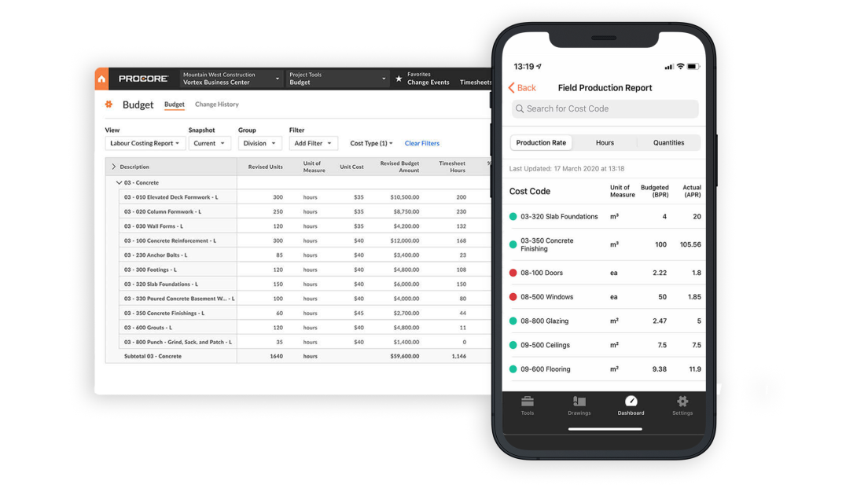The width and height of the screenshot is (868, 488).
Task: Tap the magnifier in the Cost Code search bar
Action: tap(520, 108)
